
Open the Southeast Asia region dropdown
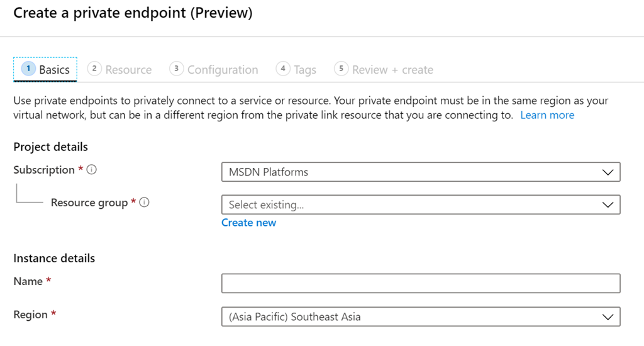[420, 316]
